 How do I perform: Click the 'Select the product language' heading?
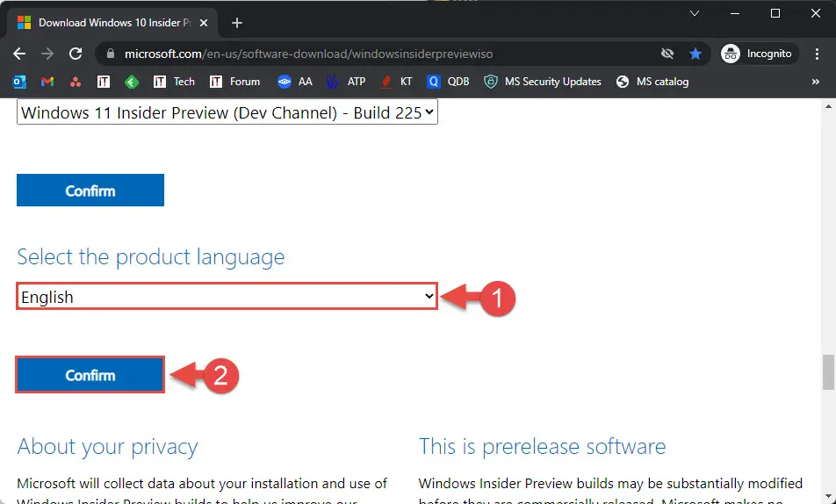(151, 257)
